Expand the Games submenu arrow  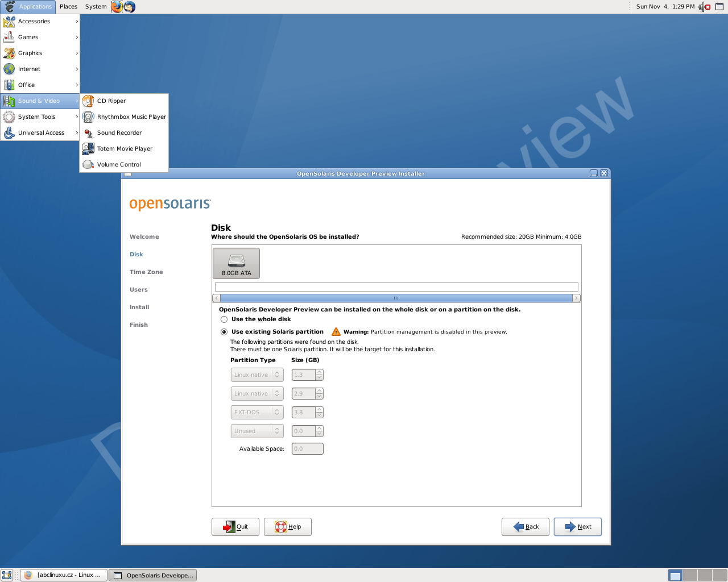tap(77, 38)
